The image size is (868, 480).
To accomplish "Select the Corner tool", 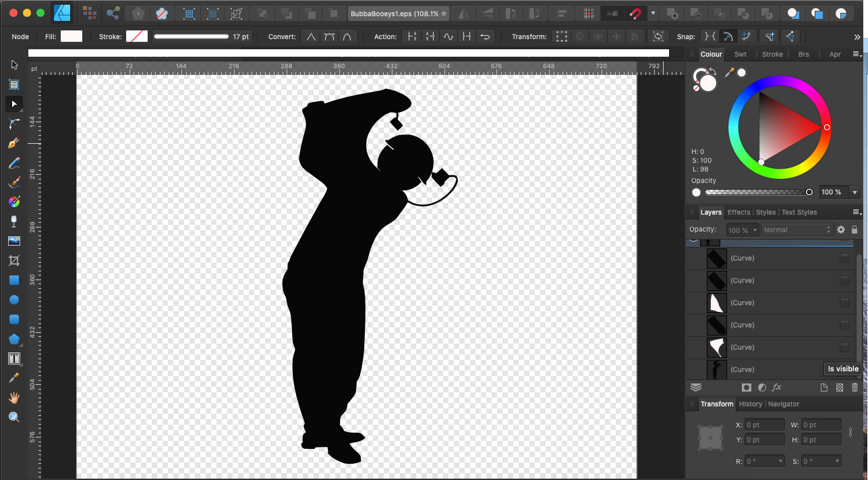I will pyautogui.click(x=14, y=124).
